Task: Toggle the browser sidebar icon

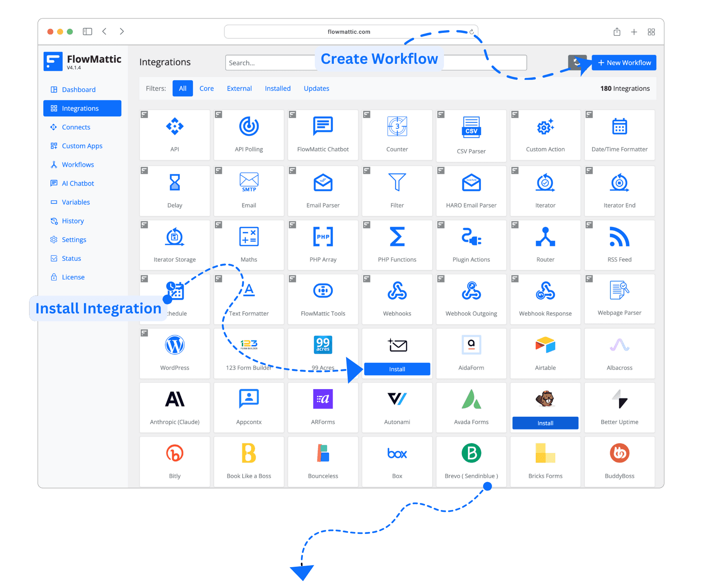Action: pyautogui.click(x=87, y=31)
